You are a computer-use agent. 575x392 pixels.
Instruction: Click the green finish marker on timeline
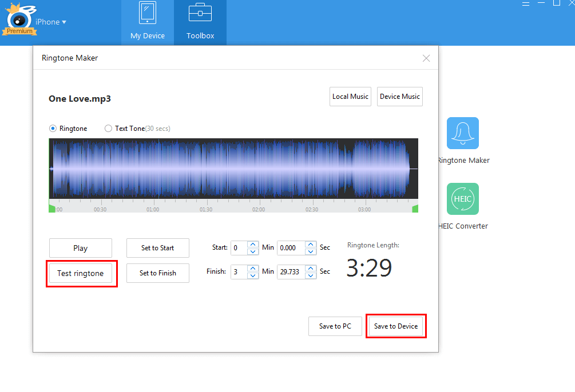point(415,209)
